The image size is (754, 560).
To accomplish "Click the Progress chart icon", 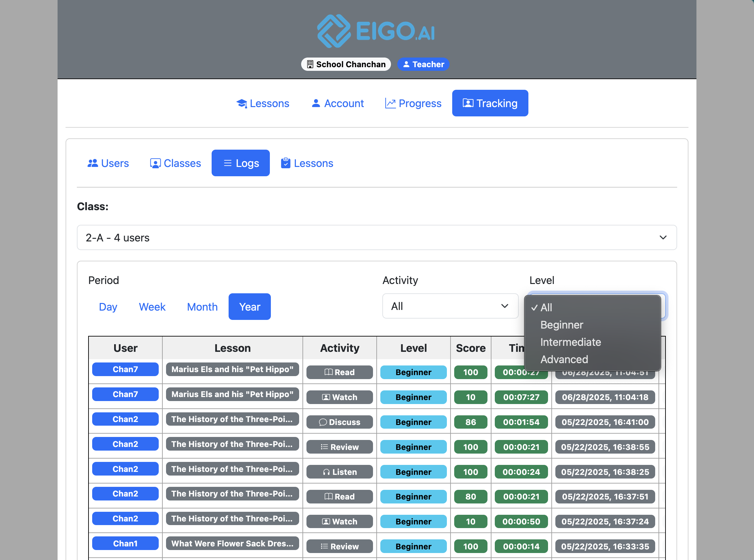I will click(390, 103).
